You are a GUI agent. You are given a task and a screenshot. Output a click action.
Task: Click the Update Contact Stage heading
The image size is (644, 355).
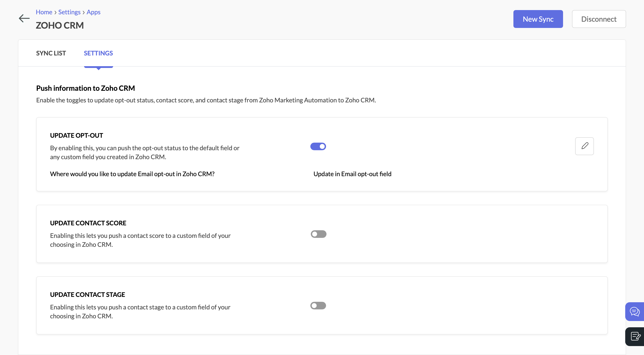tap(87, 294)
